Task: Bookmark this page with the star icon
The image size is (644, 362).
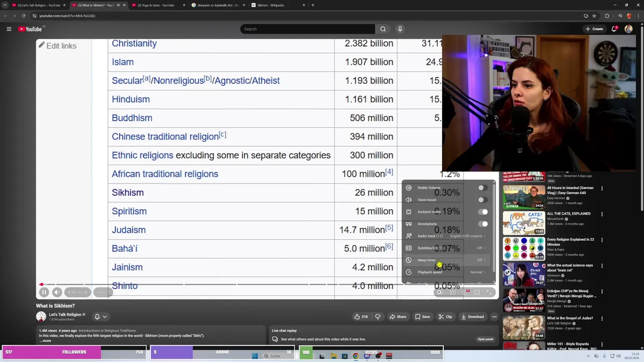Action: [x=594, y=16]
